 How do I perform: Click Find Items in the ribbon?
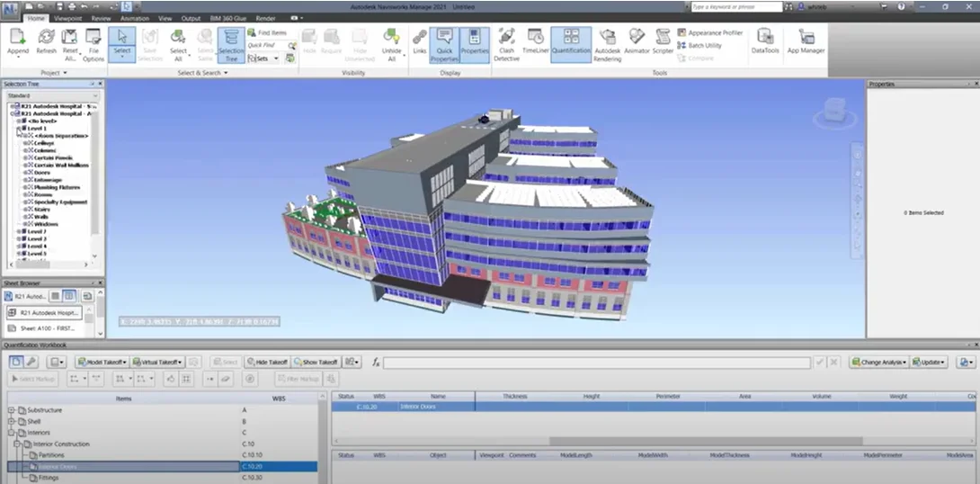[267, 32]
